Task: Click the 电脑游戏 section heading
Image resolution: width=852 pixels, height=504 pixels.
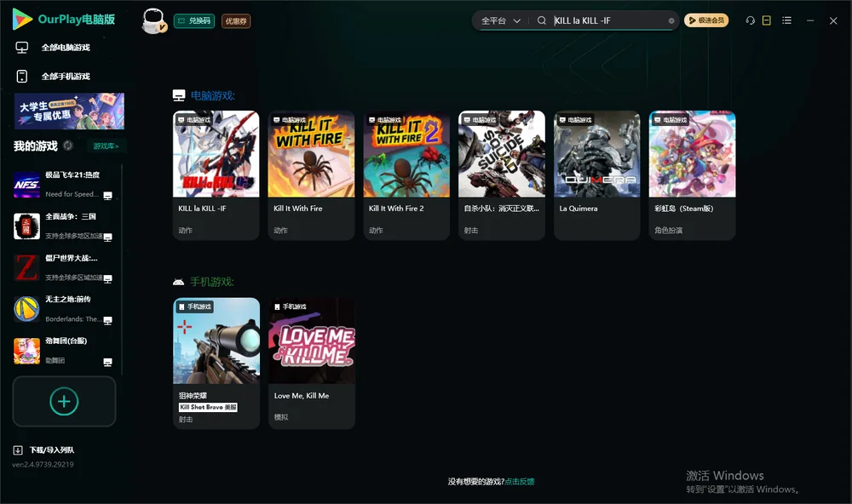Action: (x=212, y=96)
